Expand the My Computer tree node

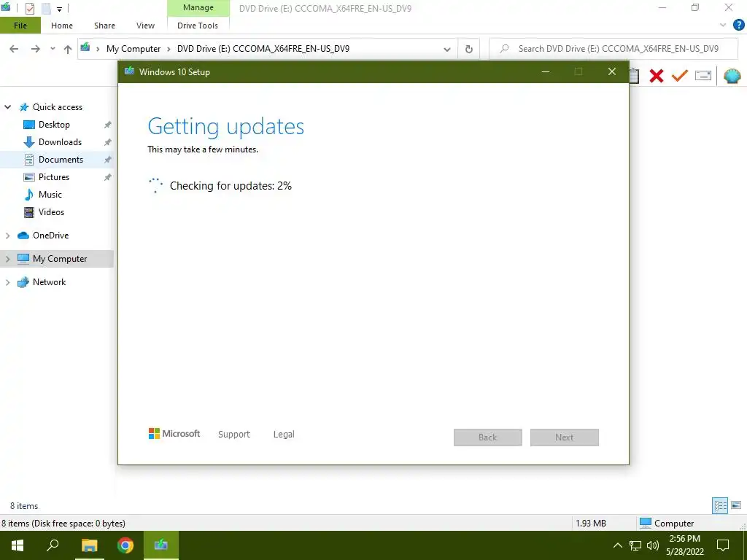click(7, 259)
